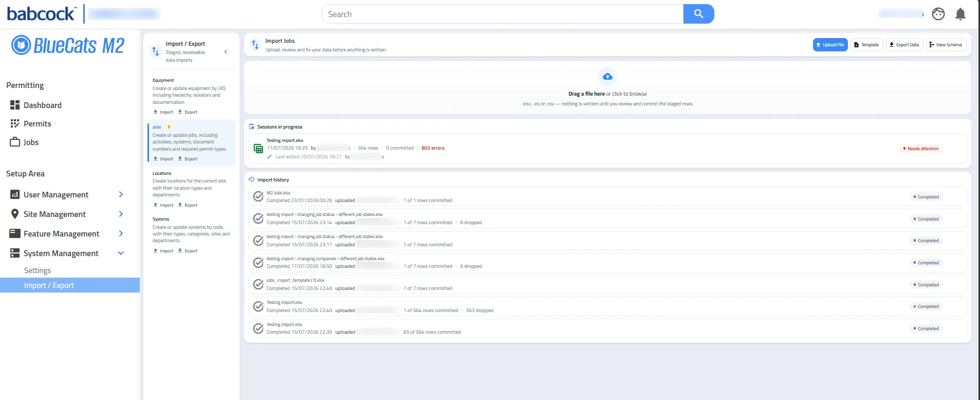Click Import under Equipment
The height and width of the screenshot is (400, 980).
[x=163, y=112]
